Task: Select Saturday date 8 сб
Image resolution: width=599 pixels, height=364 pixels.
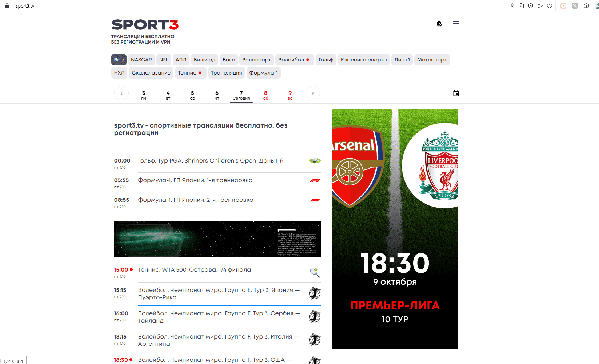Action: coord(265,95)
